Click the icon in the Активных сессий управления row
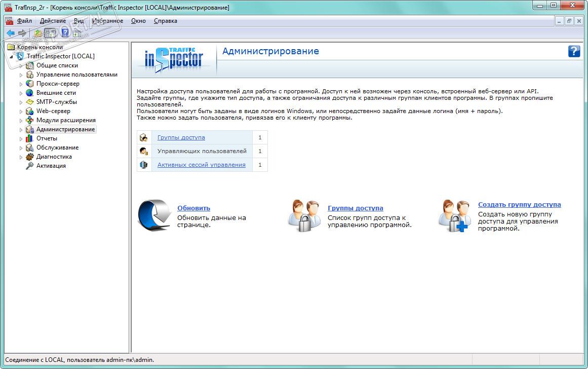 click(144, 165)
